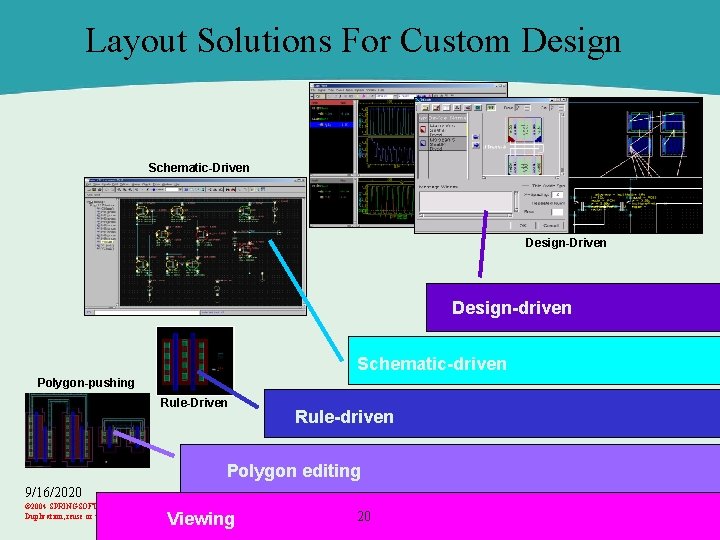The height and width of the screenshot is (540, 720).
Task: Click Cancel in the device dialog
Action: tap(551, 225)
